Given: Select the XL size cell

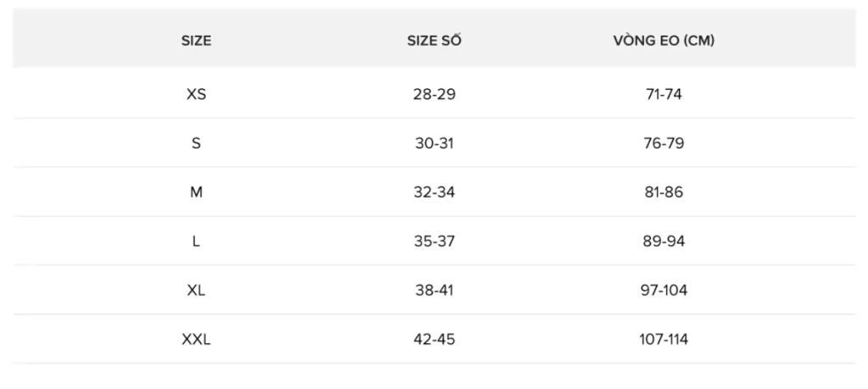Looking at the screenshot, I should (196, 291).
